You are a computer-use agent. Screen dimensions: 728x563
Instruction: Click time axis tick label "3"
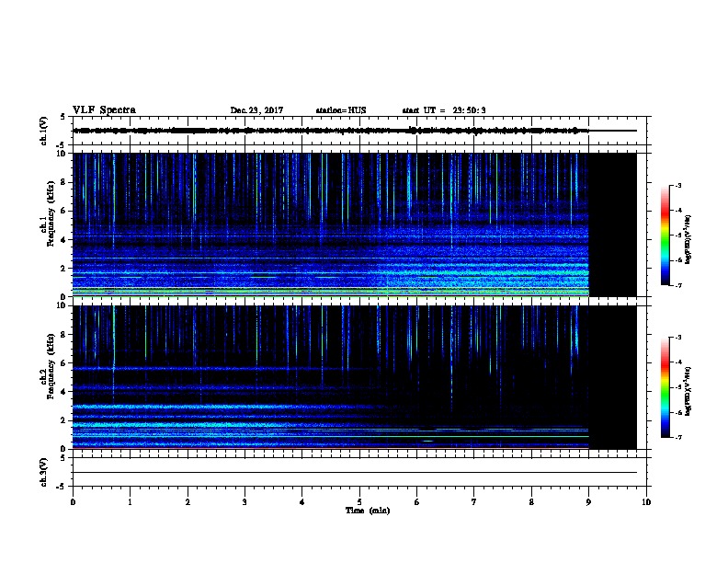click(245, 502)
